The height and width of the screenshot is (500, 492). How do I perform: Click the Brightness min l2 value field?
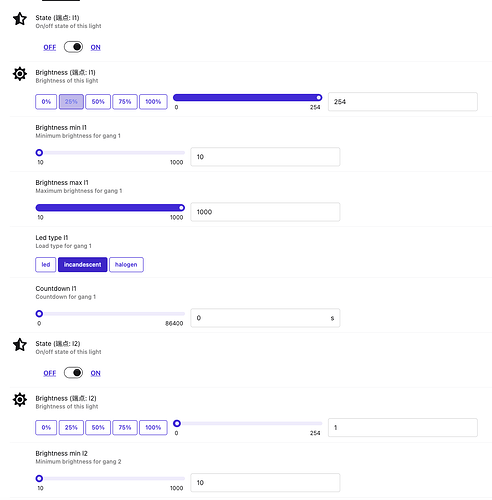[x=265, y=482]
